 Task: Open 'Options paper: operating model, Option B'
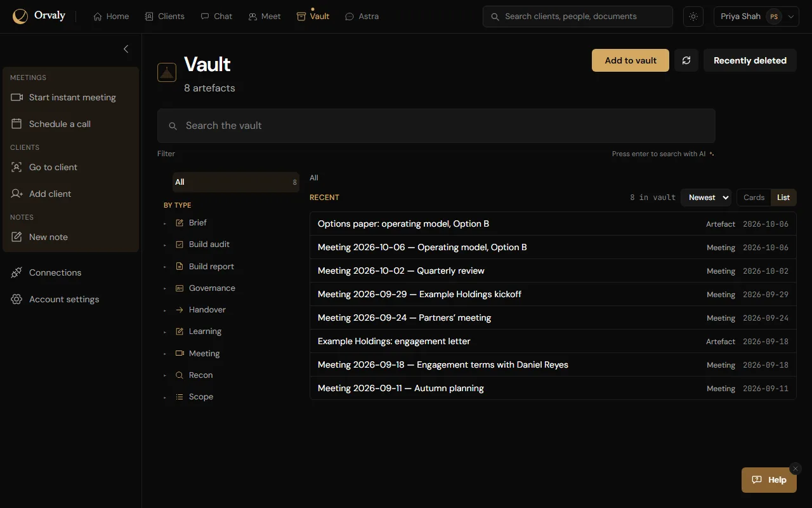[553, 224]
